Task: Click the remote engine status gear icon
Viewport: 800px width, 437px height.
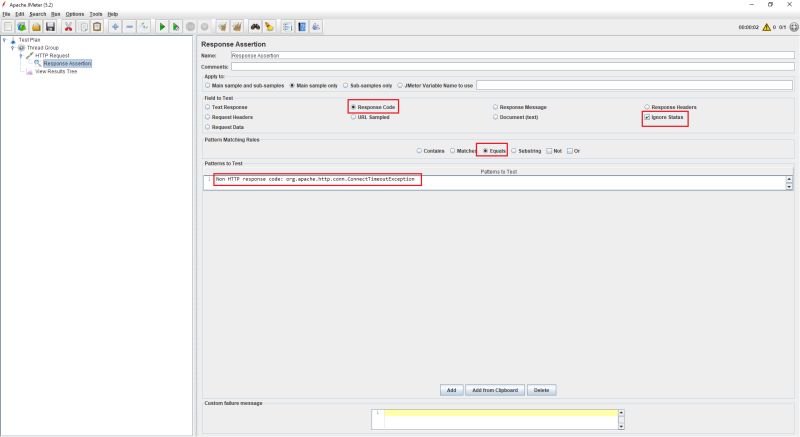Action: tap(794, 27)
